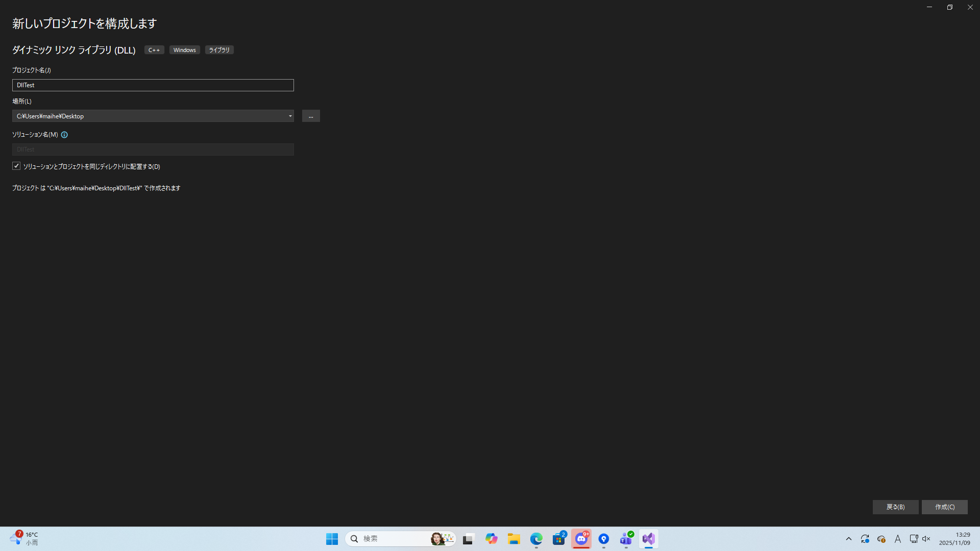Focus the project name field DllTest

click(x=153, y=85)
